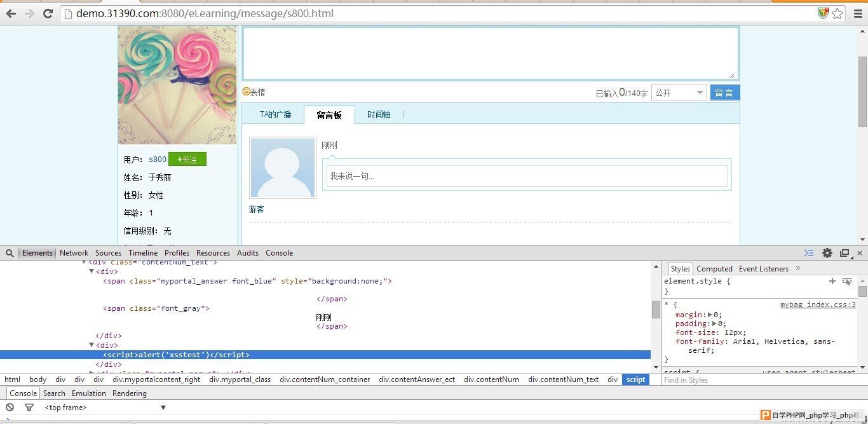Open the Rendering drawer tab
Image resolution: width=868 pixels, height=424 pixels.
(130, 393)
